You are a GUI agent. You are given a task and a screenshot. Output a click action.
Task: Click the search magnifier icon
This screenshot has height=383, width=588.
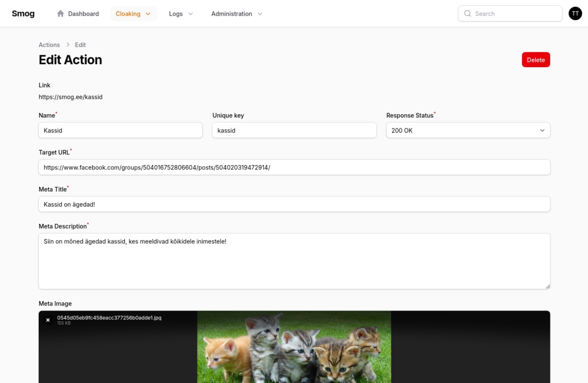[x=467, y=14]
